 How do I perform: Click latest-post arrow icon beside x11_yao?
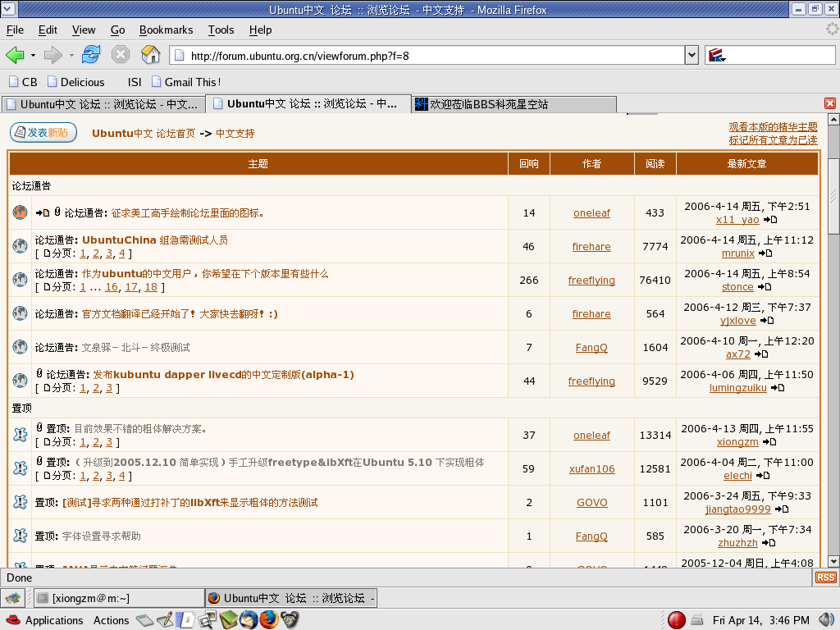(770, 220)
